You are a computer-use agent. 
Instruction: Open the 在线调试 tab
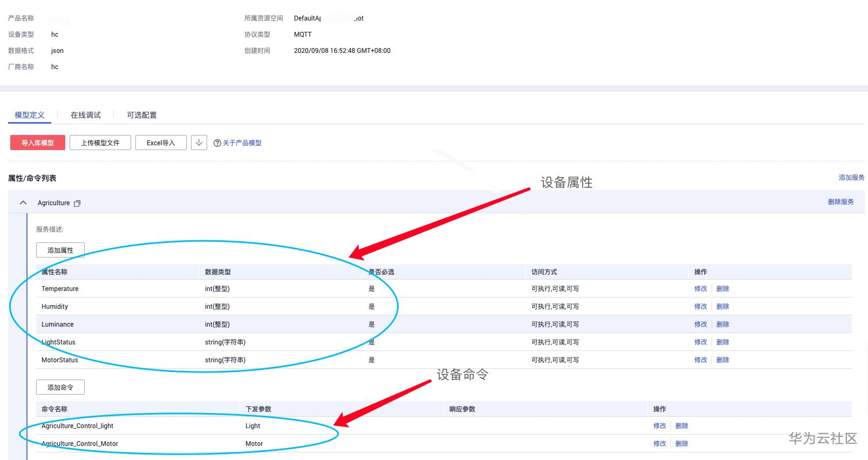pos(86,115)
